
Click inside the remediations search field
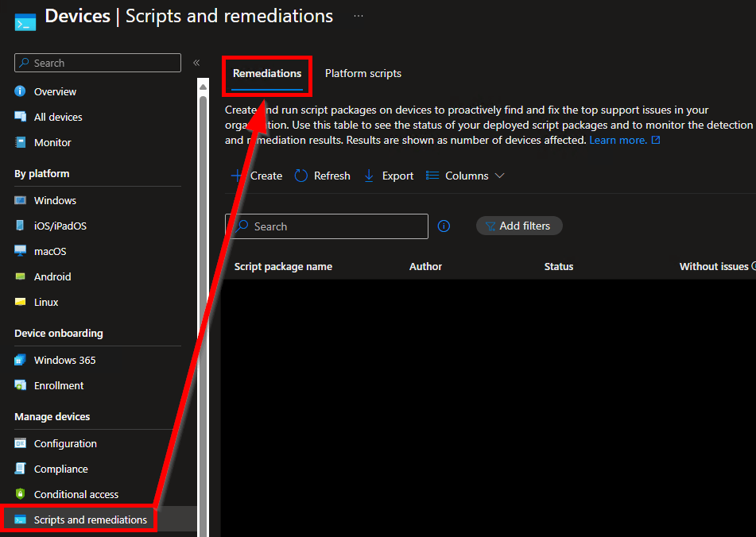326,226
